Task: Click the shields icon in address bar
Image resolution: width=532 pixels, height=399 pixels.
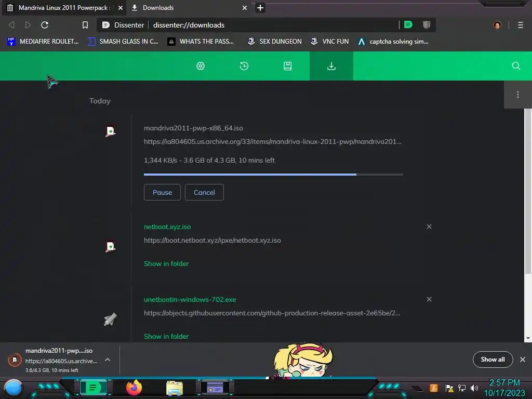Action: pos(427,25)
